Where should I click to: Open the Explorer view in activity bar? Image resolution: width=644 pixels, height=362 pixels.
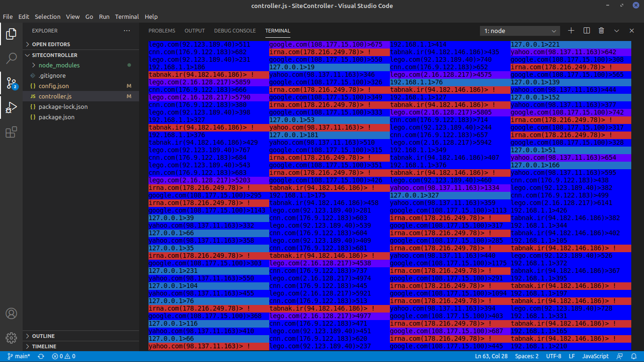click(x=11, y=34)
